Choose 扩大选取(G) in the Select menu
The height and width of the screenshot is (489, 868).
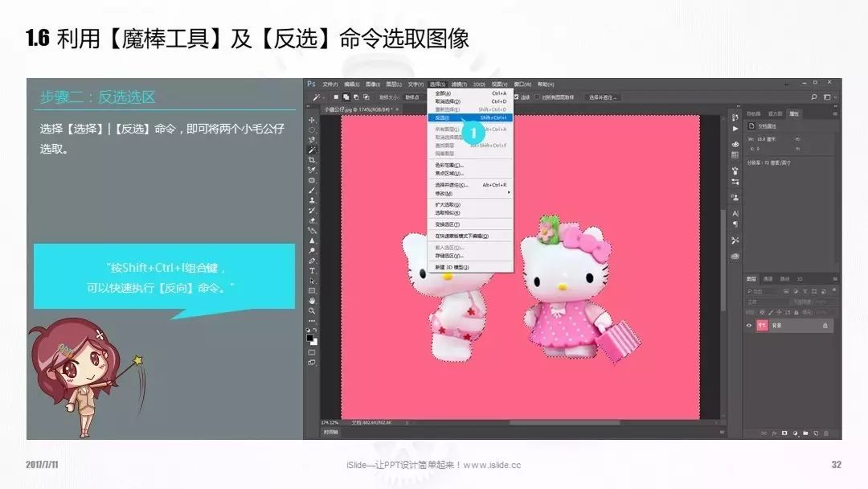470,204
